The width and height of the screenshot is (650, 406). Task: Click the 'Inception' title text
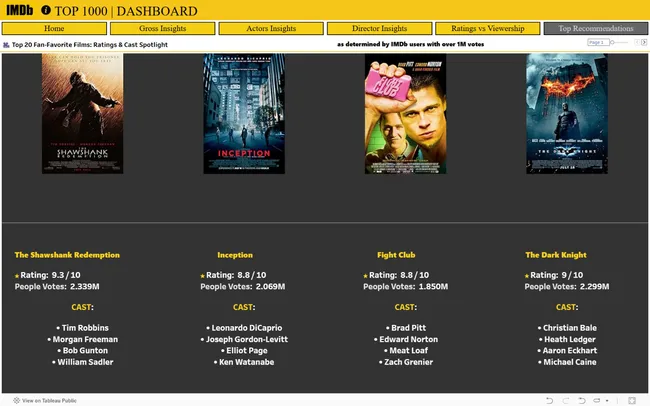tap(235, 255)
